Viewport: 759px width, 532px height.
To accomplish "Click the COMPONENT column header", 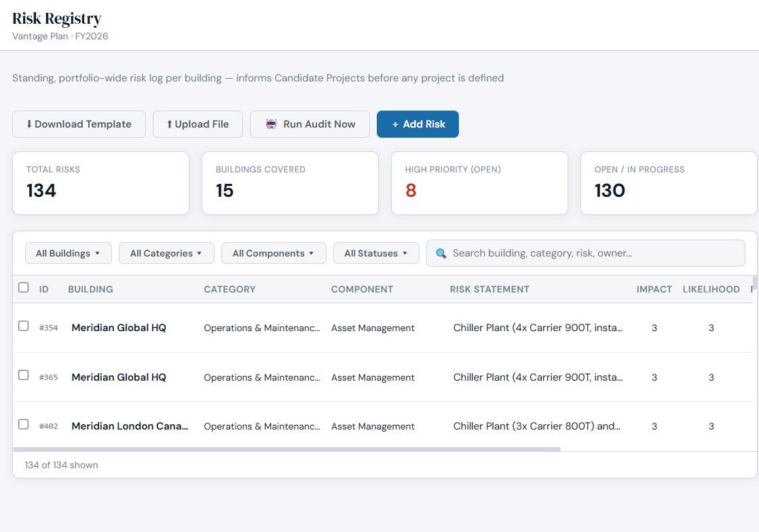I will (362, 289).
